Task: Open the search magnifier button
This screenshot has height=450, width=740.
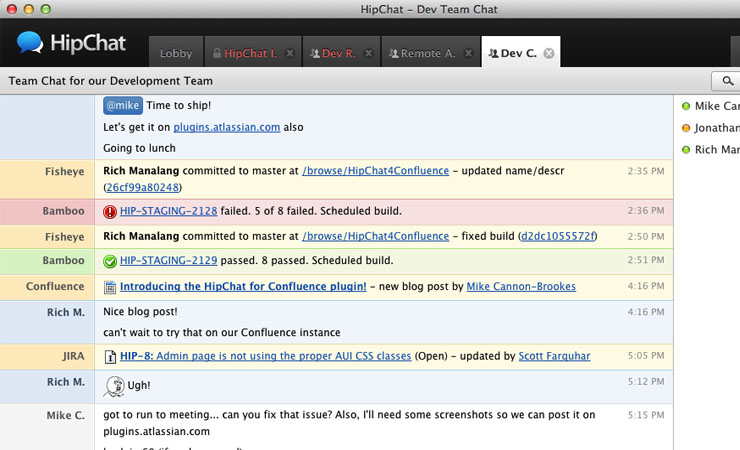Action: pos(724,81)
